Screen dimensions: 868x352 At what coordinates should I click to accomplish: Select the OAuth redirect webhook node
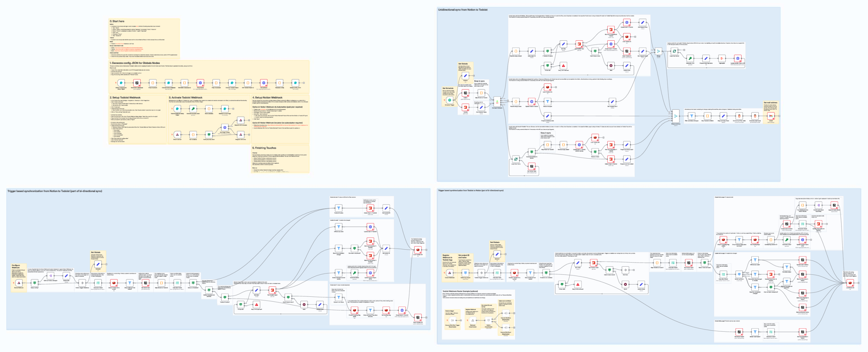pyautogui.click(x=177, y=134)
